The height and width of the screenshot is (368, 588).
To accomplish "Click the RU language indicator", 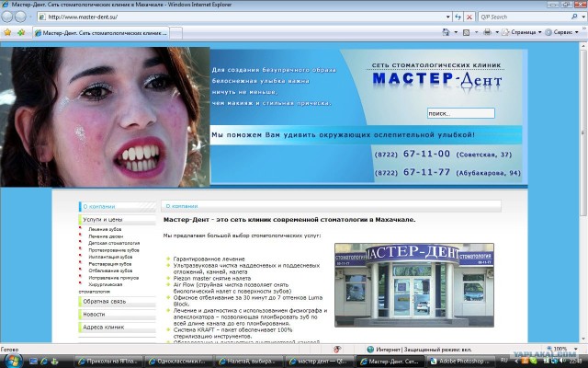I will (x=504, y=361).
